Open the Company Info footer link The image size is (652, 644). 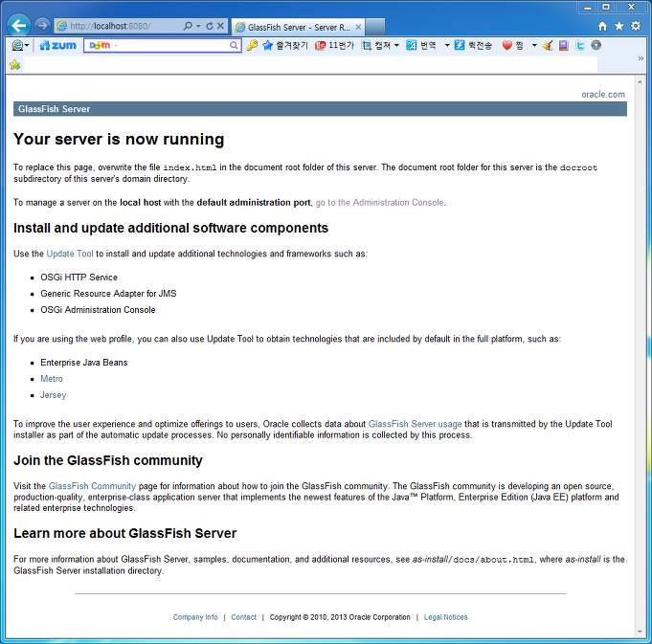coord(195,617)
